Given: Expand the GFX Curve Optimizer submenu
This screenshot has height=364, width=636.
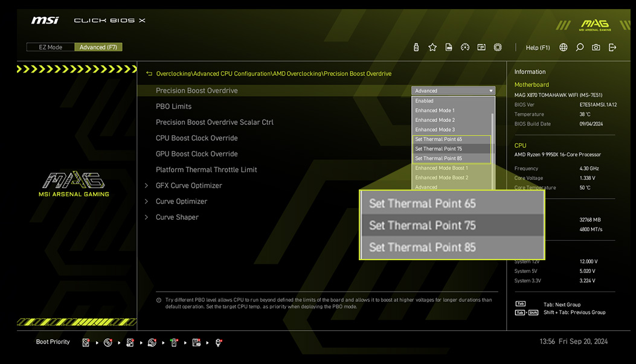Looking at the screenshot, I should tap(188, 185).
